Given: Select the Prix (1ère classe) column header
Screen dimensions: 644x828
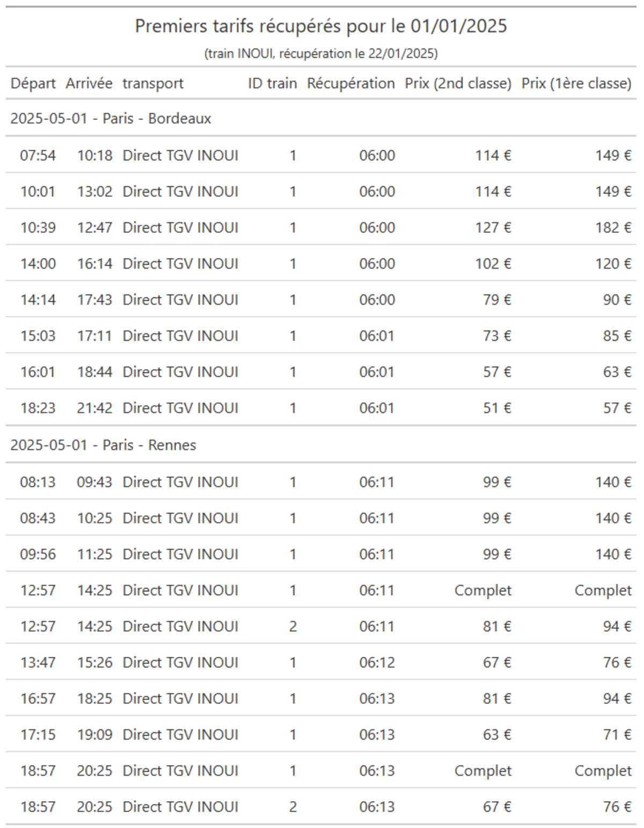Looking at the screenshot, I should tap(576, 83).
